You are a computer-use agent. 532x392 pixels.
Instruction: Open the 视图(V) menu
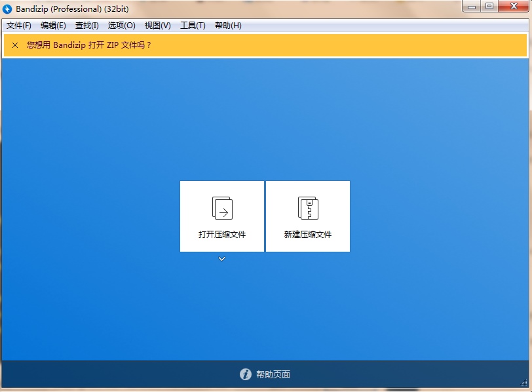(x=157, y=26)
